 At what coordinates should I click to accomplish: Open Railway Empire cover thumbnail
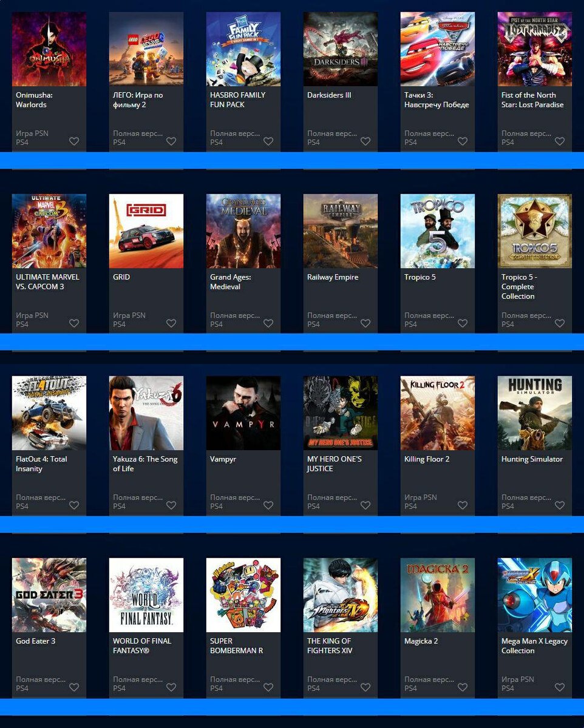(x=341, y=231)
